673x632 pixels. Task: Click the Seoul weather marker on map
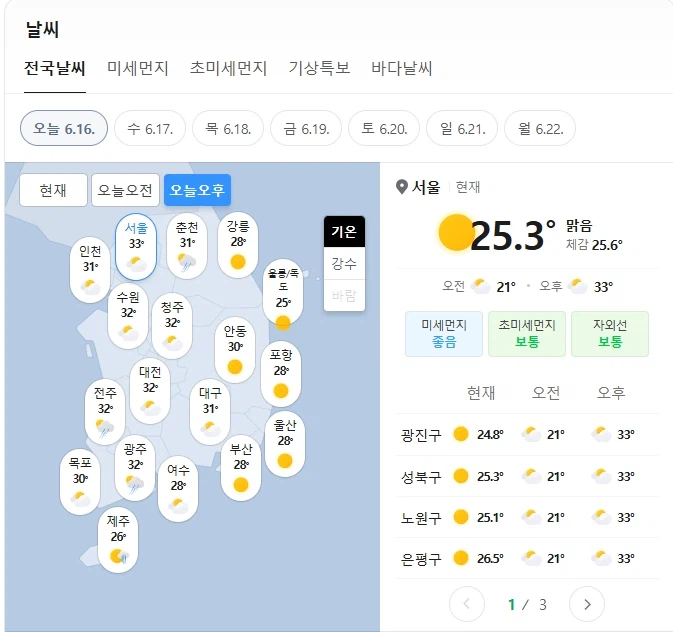(136, 247)
